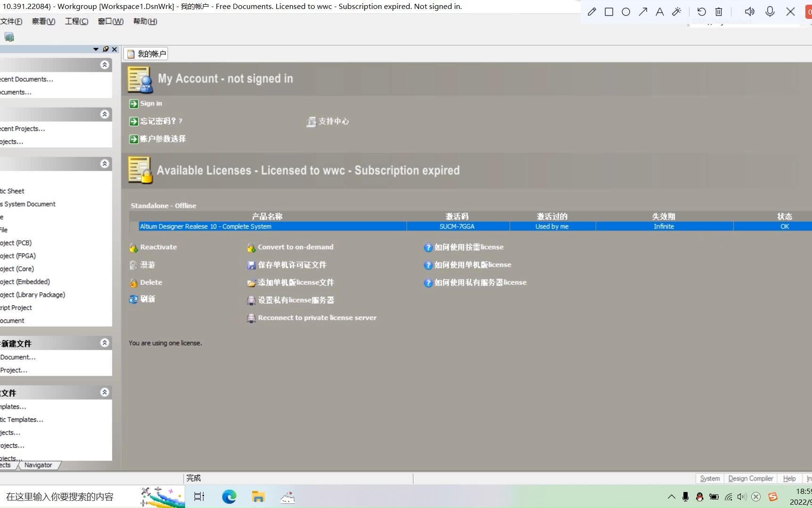
Task: Click the Convert to on-demand icon
Action: 252,247
